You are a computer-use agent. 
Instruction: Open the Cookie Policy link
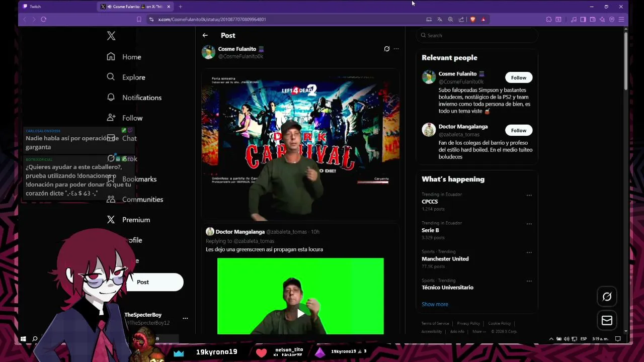click(499, 323)
